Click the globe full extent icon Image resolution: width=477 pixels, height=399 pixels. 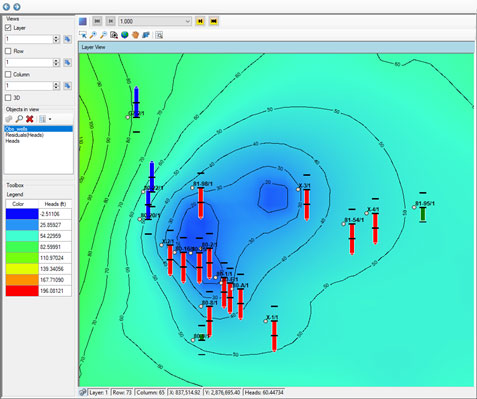(125, 35)
